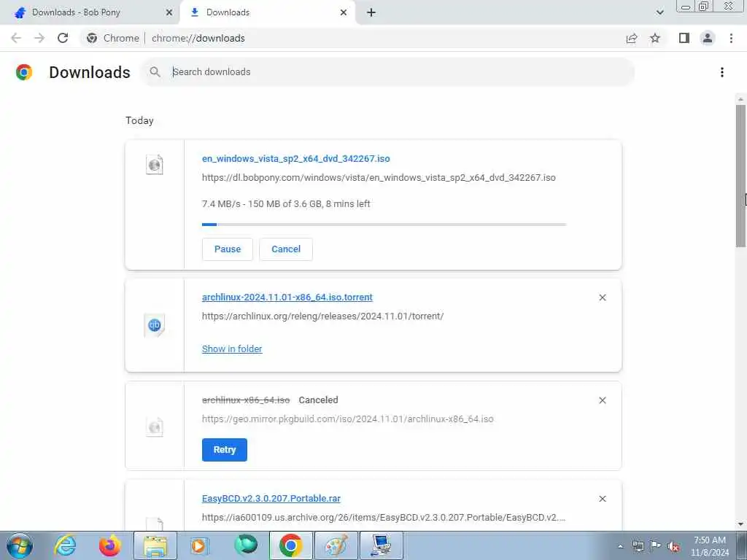Click the page vertical scrollbar thumb
This screenshot has width=747, height=560.
pos(740,175)
